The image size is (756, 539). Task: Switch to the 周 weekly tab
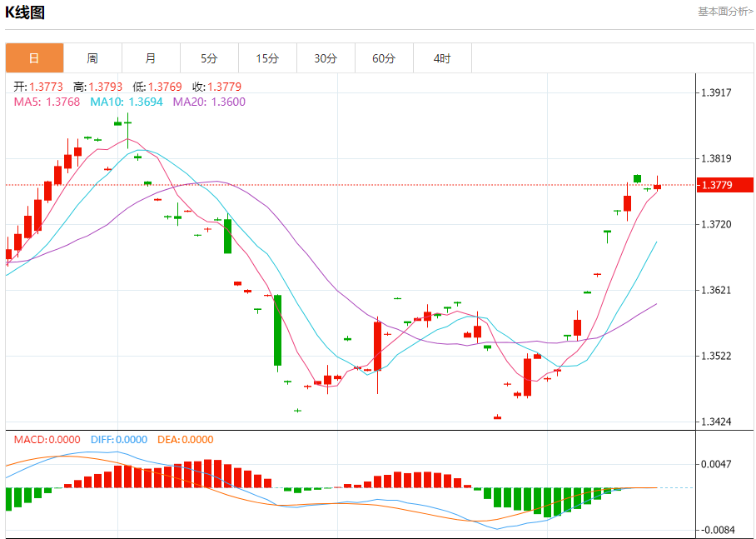[x=92, y=58]
